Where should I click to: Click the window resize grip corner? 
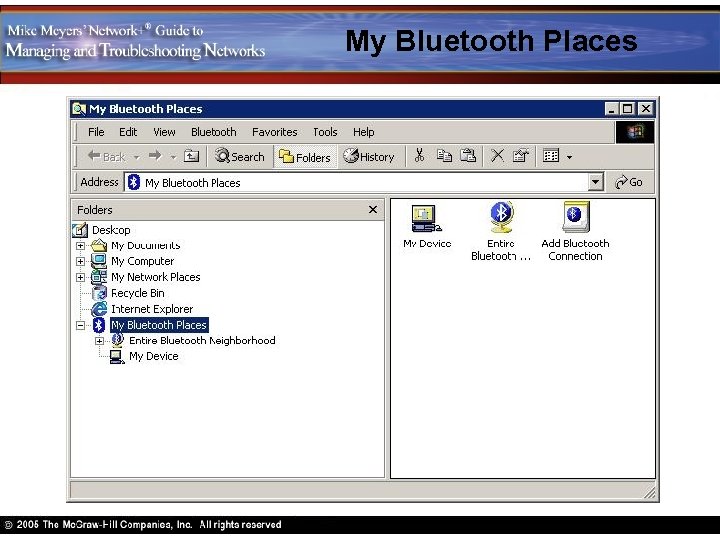pyautogui.click(x=649, y=493)
